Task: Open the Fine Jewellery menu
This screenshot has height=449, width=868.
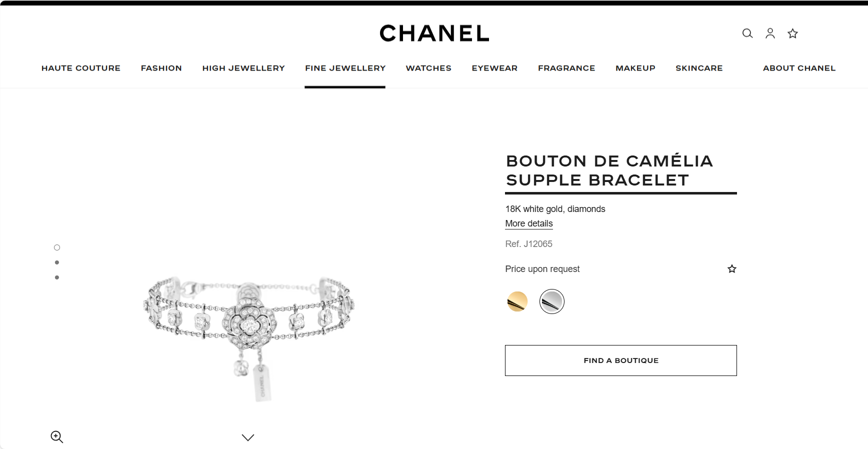Action: tap(345, 68)
